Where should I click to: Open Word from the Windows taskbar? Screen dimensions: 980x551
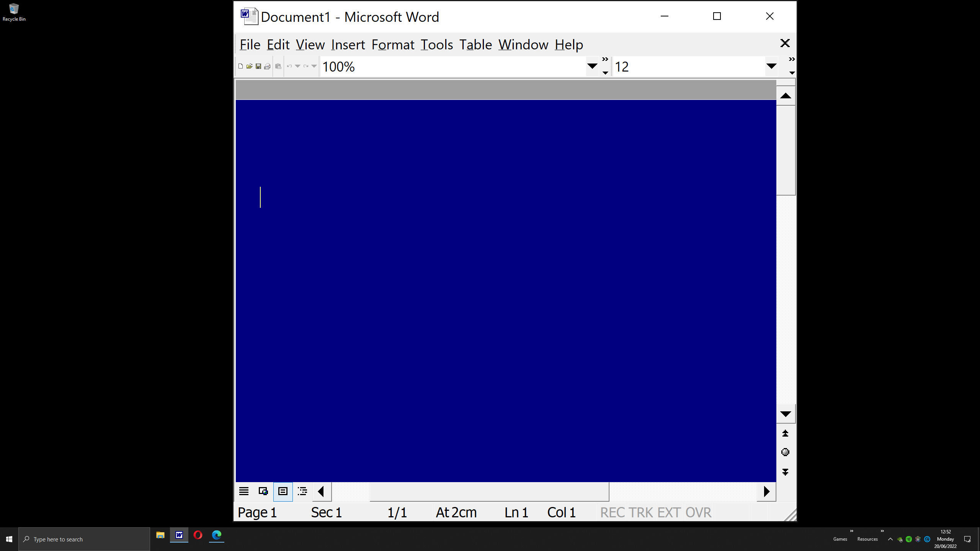pos(179,535)
